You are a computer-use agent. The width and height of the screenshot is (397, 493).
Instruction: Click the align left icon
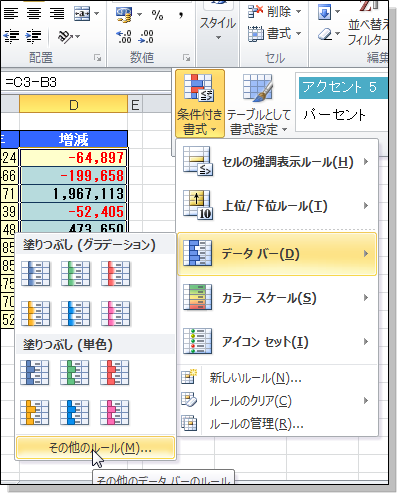[x=11, y=14]
